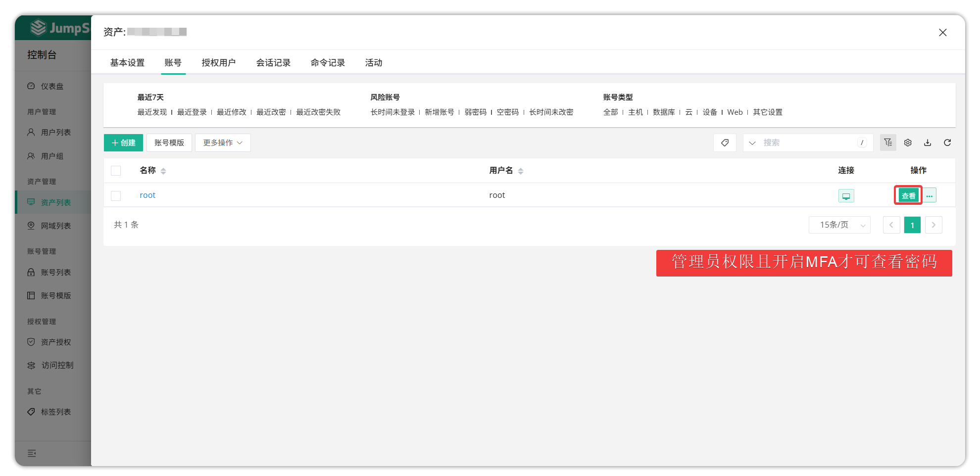
Task: Click the 创建 button to create an account
Action: pyautogui.click(x=123, y=143)
